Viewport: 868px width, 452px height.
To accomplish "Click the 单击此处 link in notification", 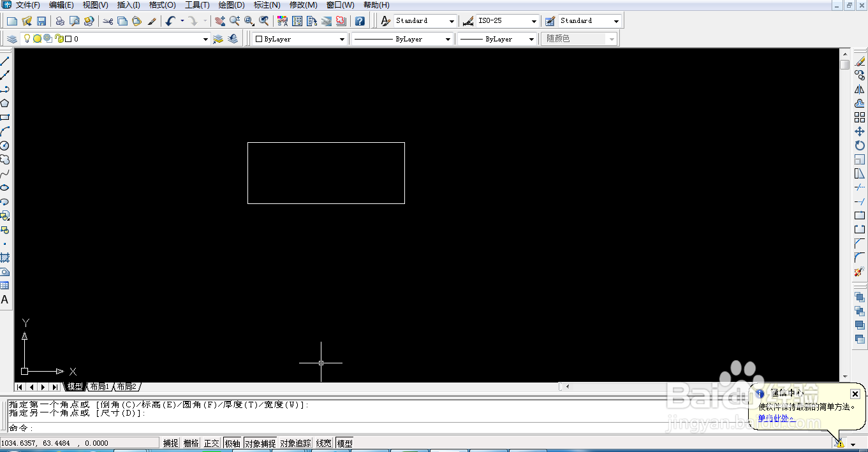I will (x=774, y=418).
